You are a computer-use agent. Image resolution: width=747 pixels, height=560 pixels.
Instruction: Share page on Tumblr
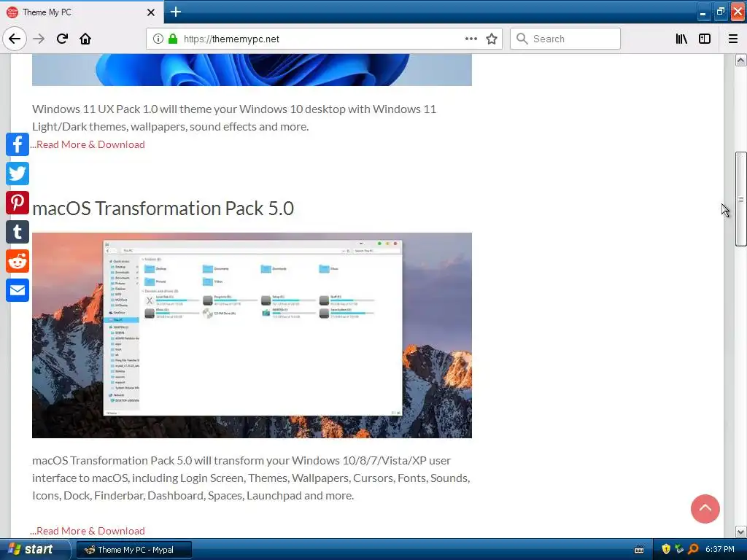pos(18,232)
